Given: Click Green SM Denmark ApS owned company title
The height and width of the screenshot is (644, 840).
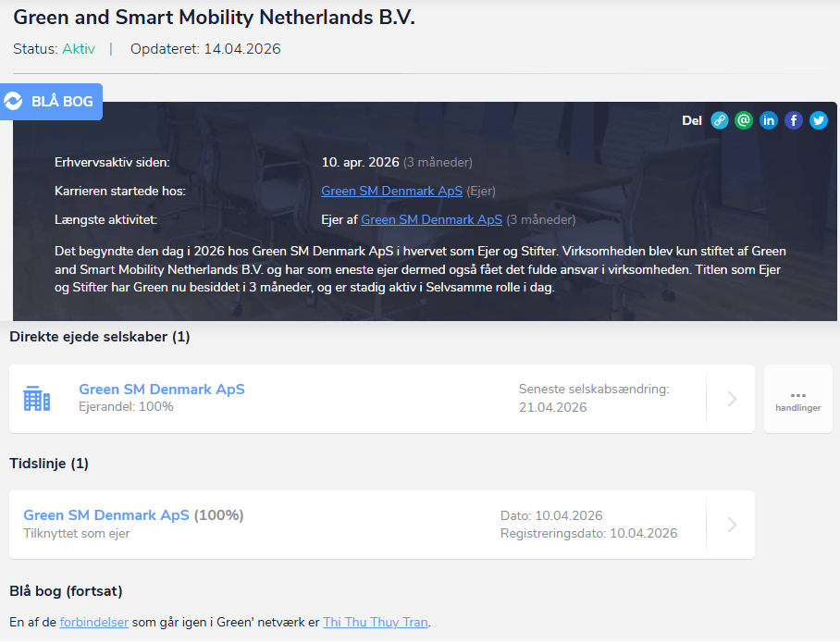Looking at the screenshot, I should [162, 390].
